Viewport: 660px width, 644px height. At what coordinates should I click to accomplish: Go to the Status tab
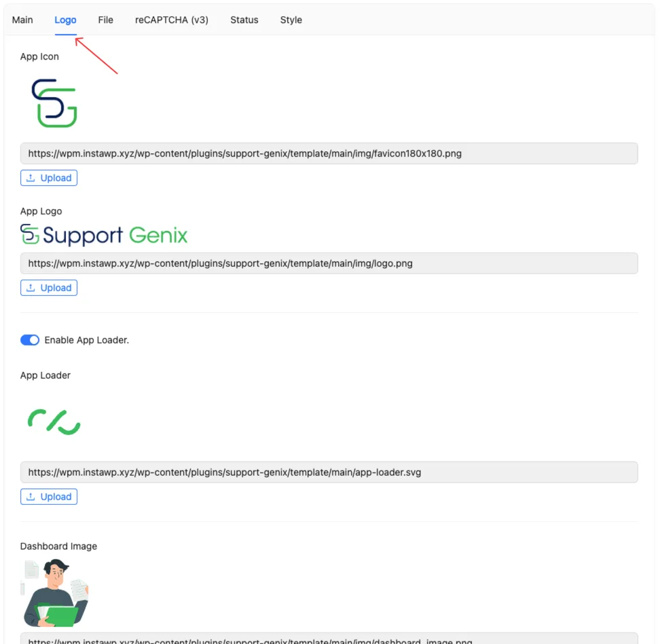244,20
